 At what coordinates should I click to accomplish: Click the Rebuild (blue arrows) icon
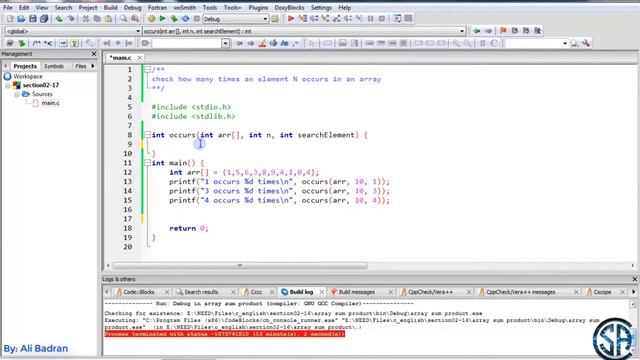[185, 19]
